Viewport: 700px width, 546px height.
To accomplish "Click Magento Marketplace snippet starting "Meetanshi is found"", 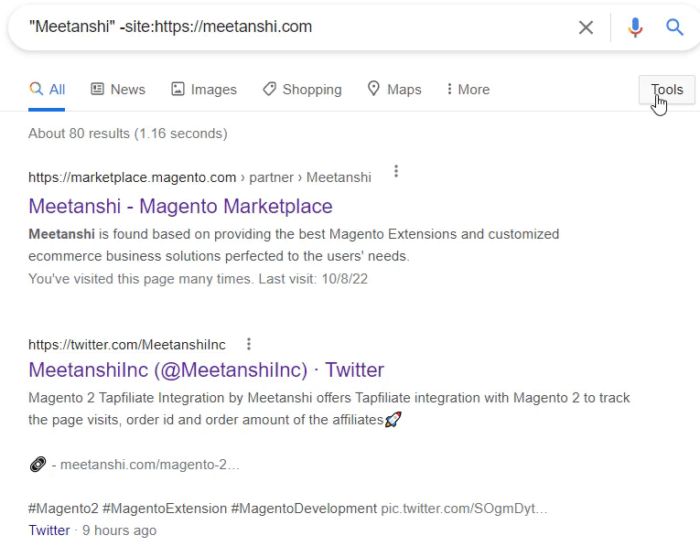I will [x=294, y=245].
